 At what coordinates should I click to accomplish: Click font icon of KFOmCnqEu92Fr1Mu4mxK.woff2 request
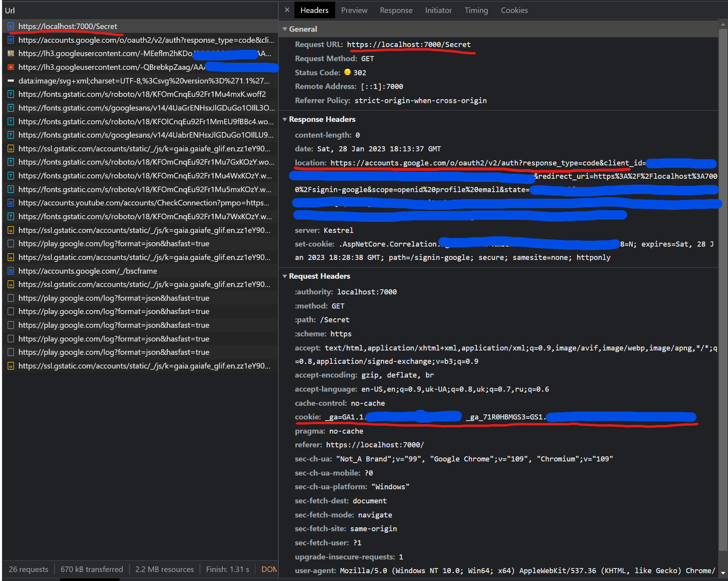click(11, 94)
